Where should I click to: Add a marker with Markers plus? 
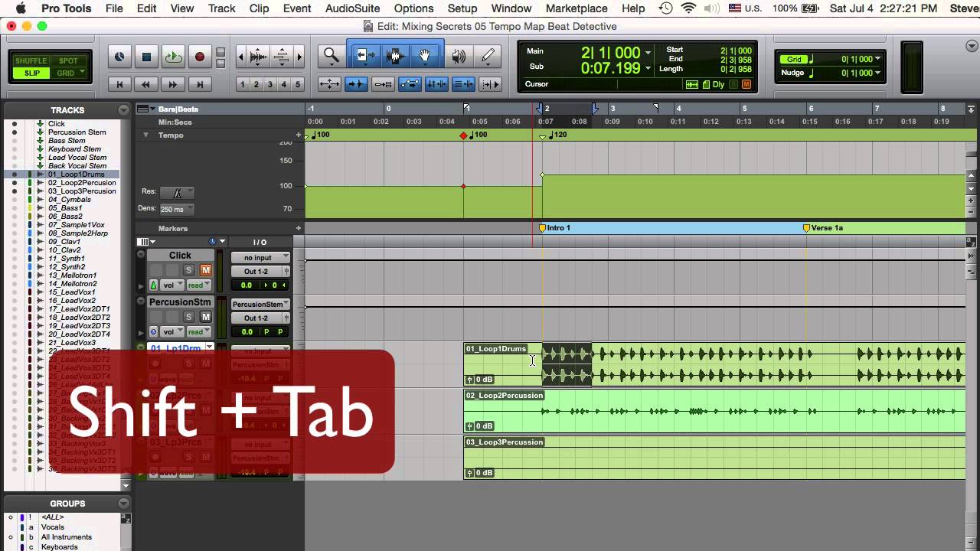[299, 228]
